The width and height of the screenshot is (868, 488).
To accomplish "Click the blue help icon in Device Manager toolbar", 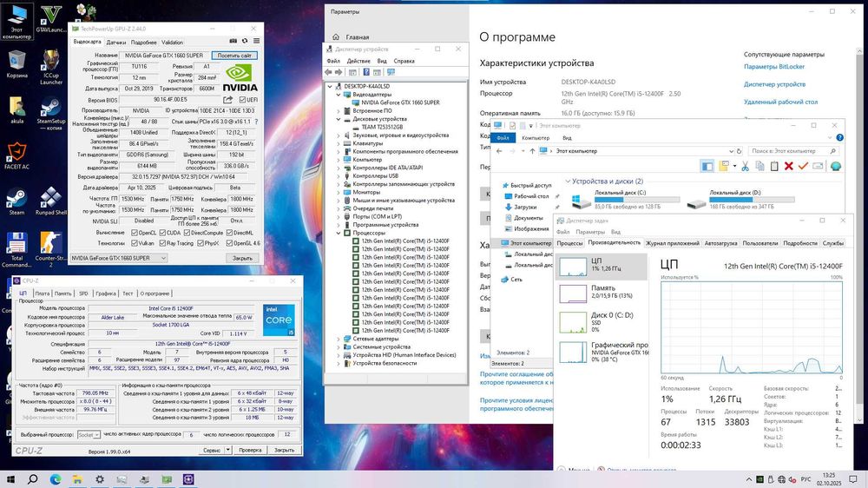I will point(366,73).
